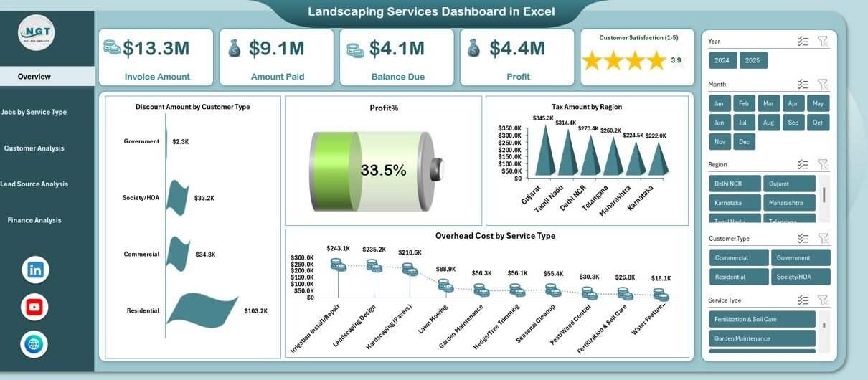This screenshot has width=868, height=380.
Task: Toggle multi-select on Year slicer
Action: pos(803,42)
